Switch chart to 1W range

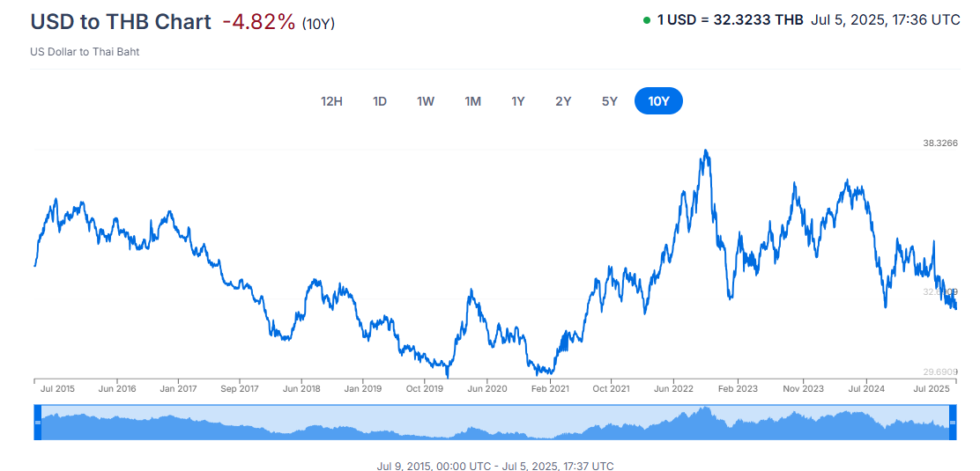coord(426,101)
